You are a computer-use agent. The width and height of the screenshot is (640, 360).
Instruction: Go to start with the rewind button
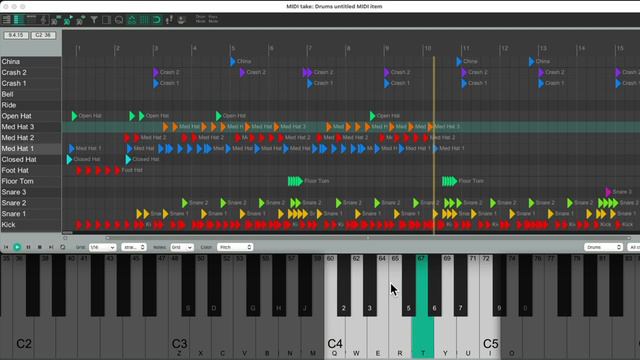6,247
